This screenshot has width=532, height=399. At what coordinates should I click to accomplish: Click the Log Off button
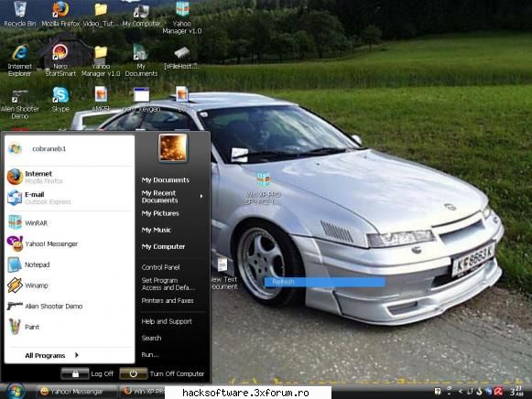(88, 373)
